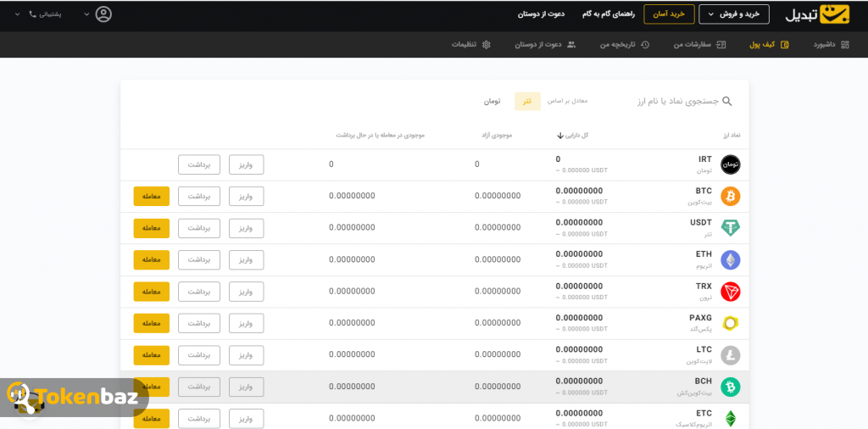Screen dimensions: 868x429
Task: Open the user profile account icon
Action: pos(103,14)
